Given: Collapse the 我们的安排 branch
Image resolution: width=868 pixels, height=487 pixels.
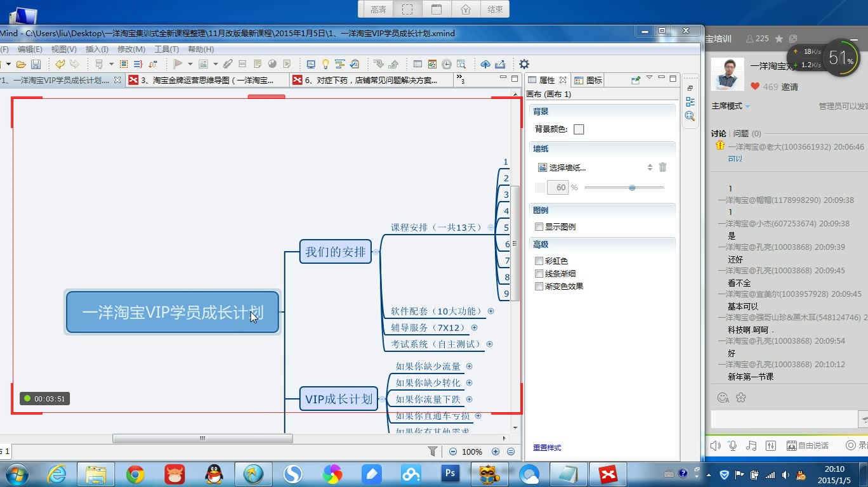Looking at the screenshot, I should [376, 252].
